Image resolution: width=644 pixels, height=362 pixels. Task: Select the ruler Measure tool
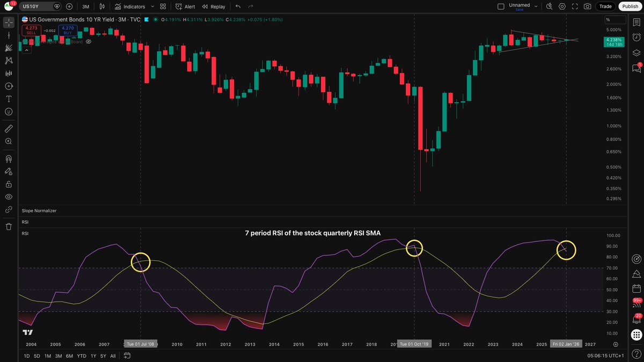pyautogui.click(x=9, y=129)
